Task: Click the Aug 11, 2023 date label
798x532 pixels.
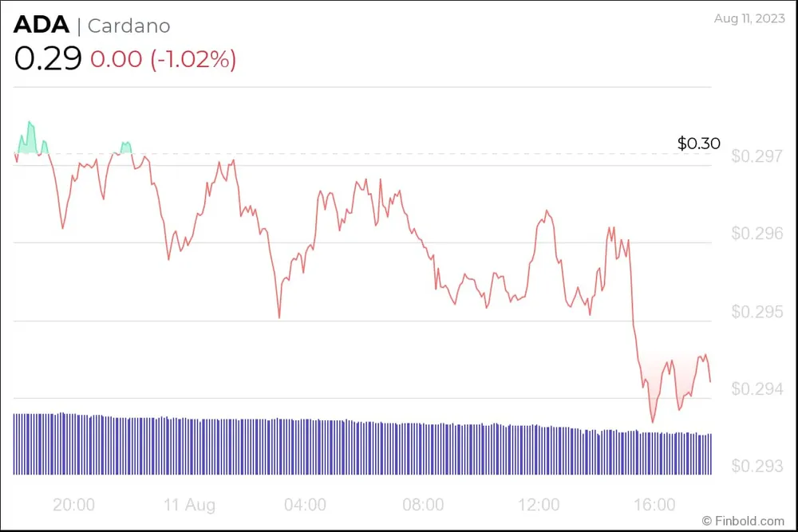Action: 749,18
